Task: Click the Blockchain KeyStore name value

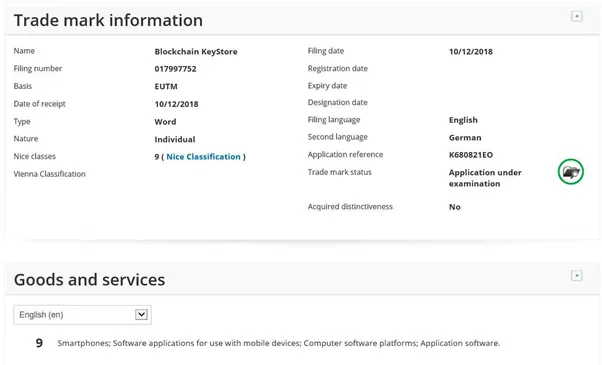Action: [196, 51]
